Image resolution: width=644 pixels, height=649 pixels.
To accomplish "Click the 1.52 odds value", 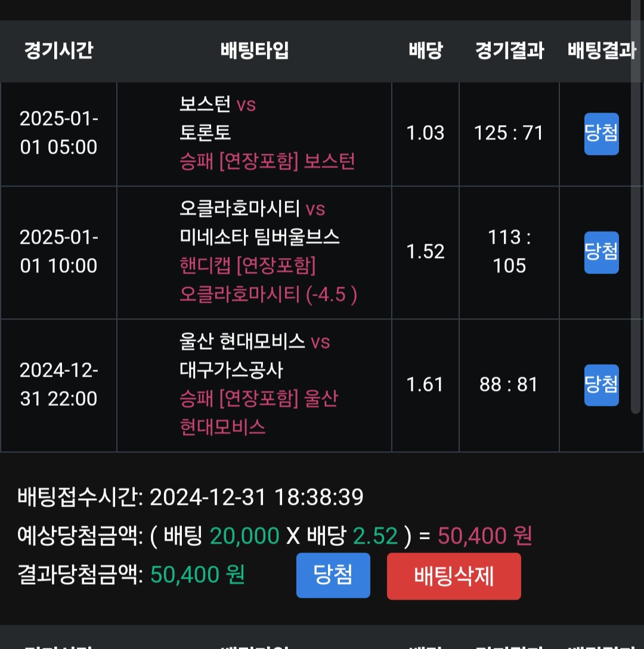I will [425, 251].
